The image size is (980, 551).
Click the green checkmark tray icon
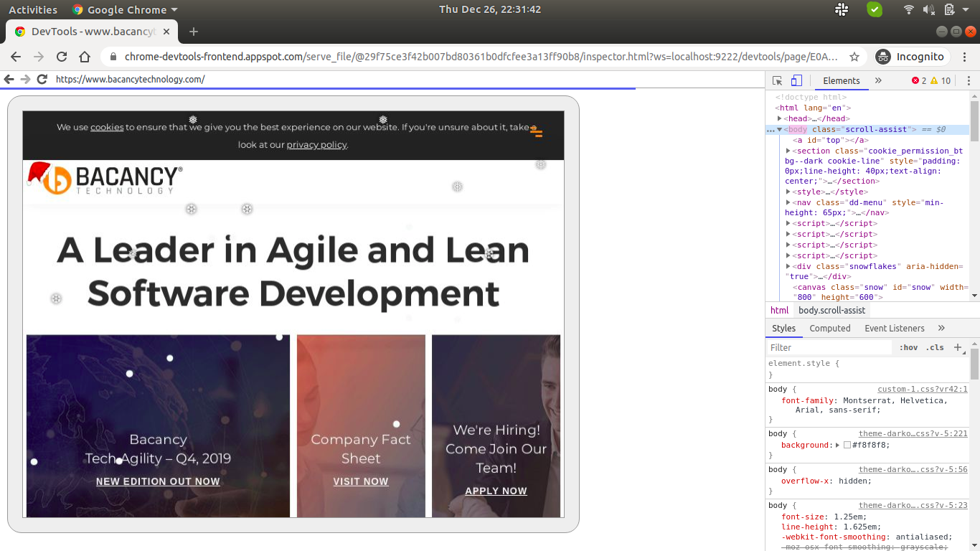coord(875,9)
